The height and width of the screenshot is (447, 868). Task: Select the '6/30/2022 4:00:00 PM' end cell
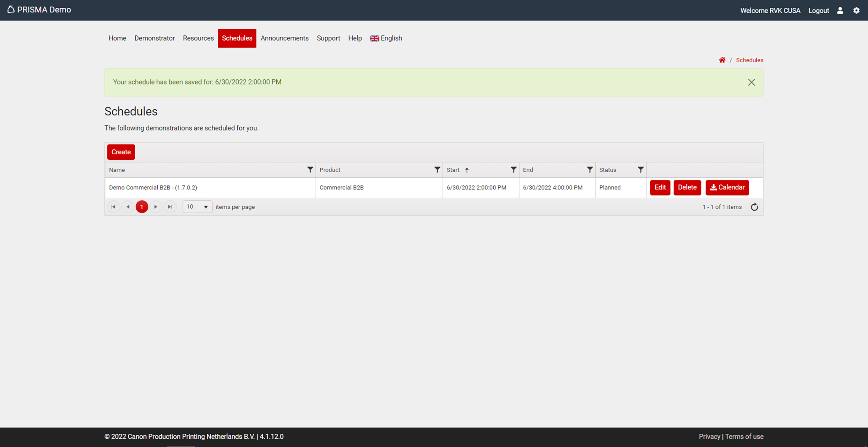tap(557, 188)
